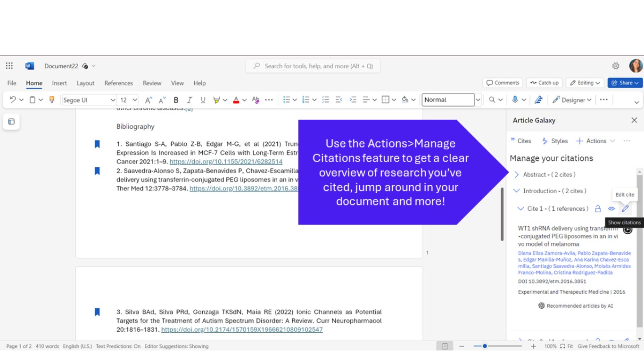The image size is (644, 362).
Task: Open the Editor pen icon
Action: coord(538,100)
